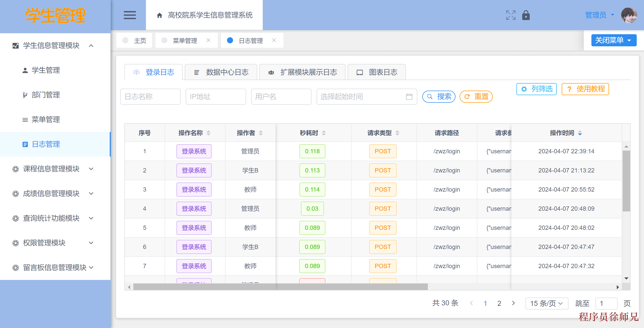Viewport: 644px width, 328px height.
Task: Click the home icon beside the system title
Action: pyautogui.click(x=159, y=15)
